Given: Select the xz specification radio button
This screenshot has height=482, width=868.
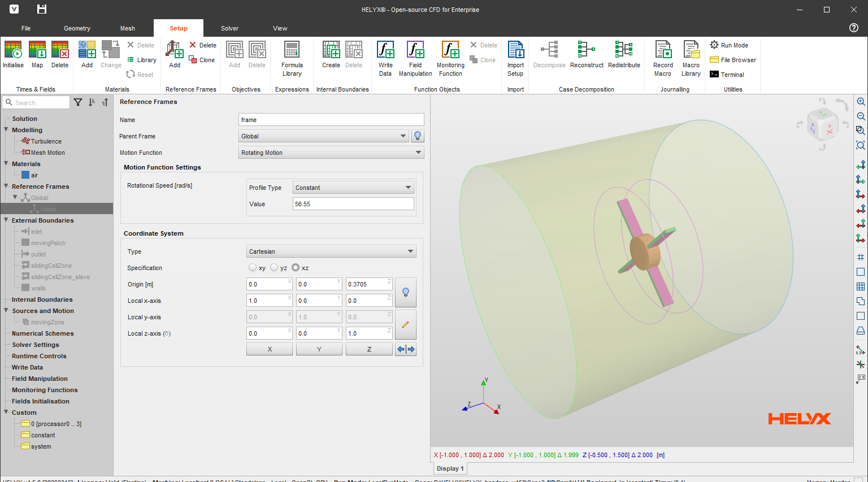Looking at the screenshot, I should click(296, 267).
